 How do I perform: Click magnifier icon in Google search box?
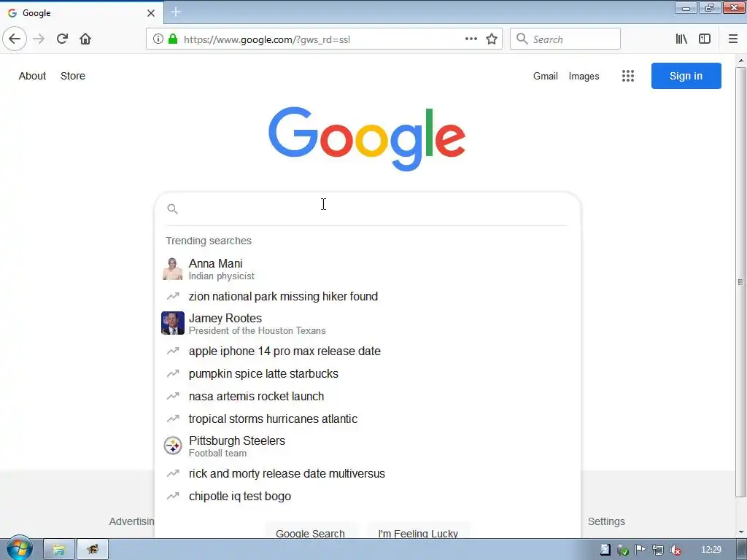point(172,209)
